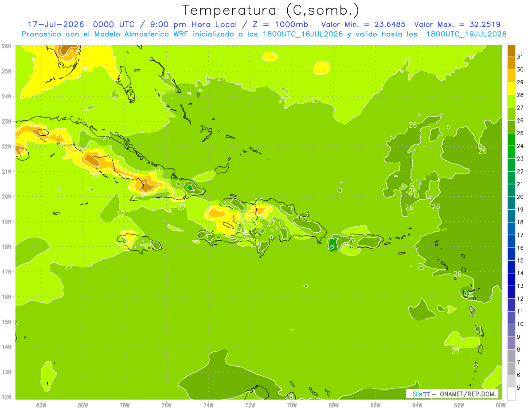Click the valid-until time "1800UTC_19JUL2026"
Screen dimensions: 532x411
point(466,34)
